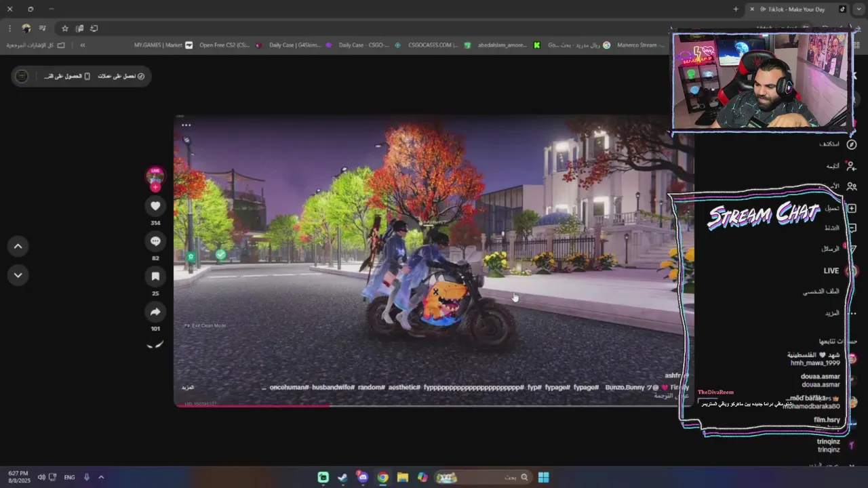Open the volume control in tray

(x=41, y=477)
